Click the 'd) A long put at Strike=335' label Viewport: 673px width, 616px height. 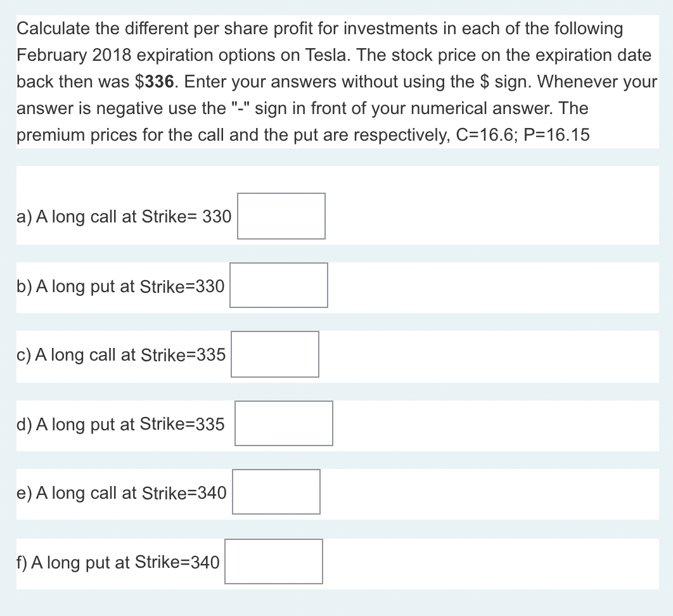120,424
